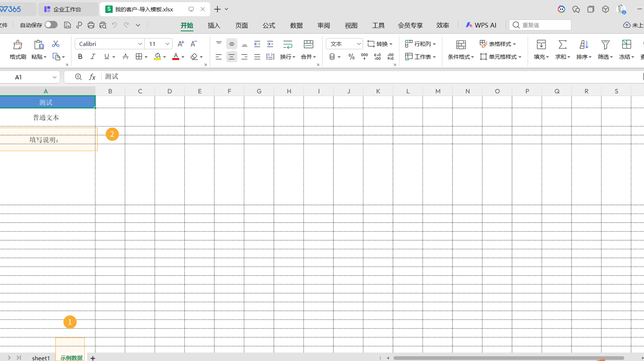This screenshot has width=644, height=361.
Task: Toggle Italic formatting
Action: 93,56
